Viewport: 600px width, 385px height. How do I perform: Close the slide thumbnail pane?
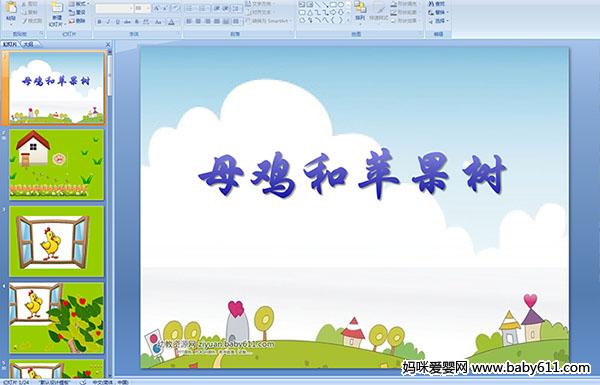coord(108,44)
